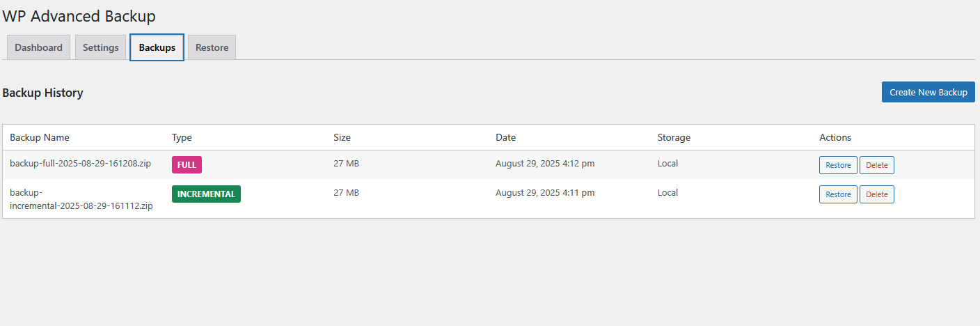Click the Backup Name column header
980x326 pixels.
(x=40, y=137)
